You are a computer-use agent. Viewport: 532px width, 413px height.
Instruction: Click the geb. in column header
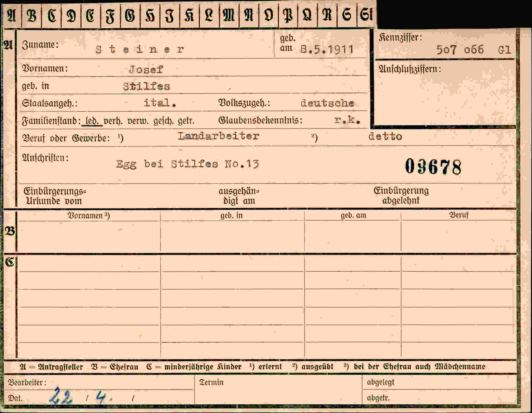pos(232,216)
